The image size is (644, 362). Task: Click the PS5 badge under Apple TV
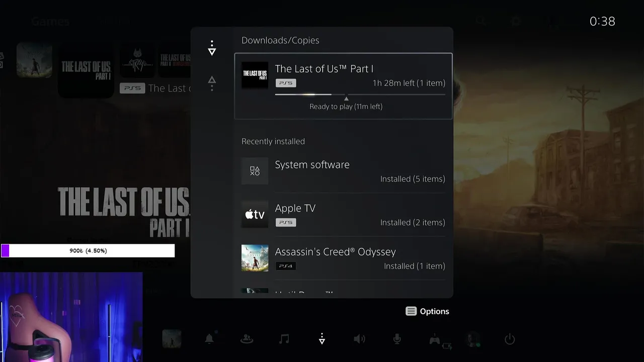coord(286,222)
